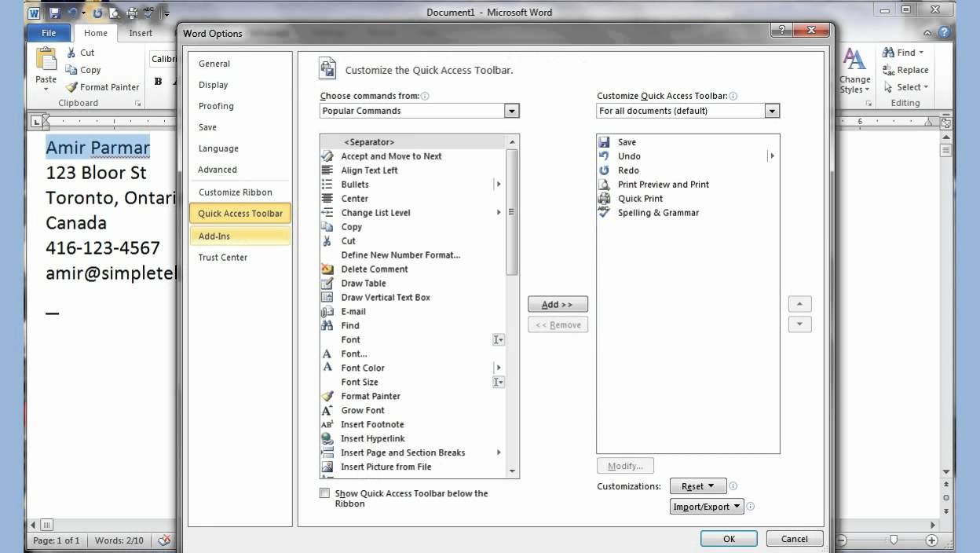Image resolution: width=980 pixels, height=553 pixels.
Task: Open the Customize Quick Access Toolbar arrow in title bar
Action: [166, 13]
